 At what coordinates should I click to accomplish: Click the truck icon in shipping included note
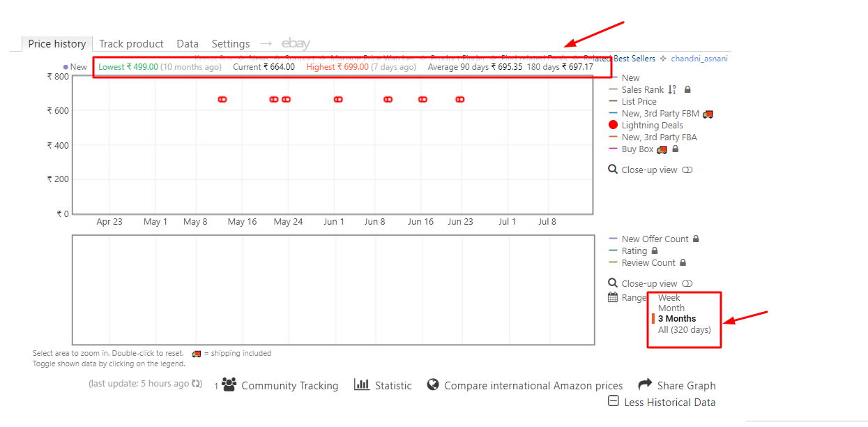197,353
